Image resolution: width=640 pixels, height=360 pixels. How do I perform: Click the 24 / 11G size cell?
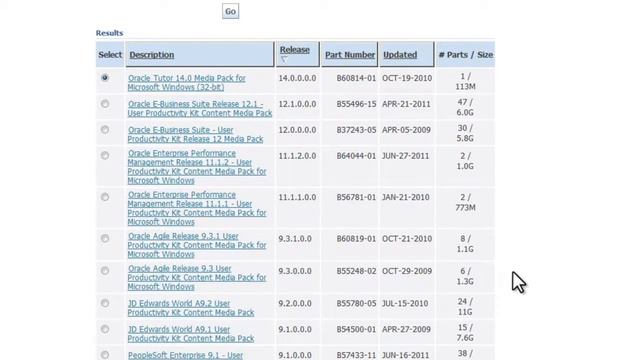pos(465,307)
